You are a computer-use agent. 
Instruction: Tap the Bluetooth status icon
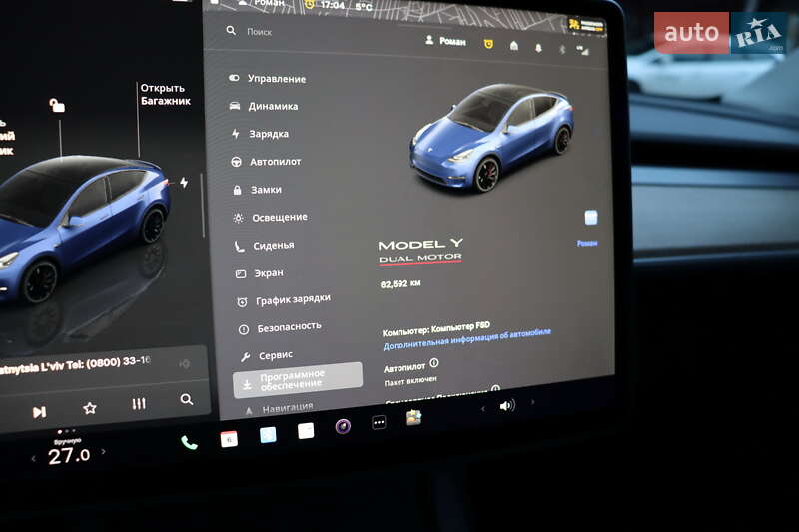[562, 49]
